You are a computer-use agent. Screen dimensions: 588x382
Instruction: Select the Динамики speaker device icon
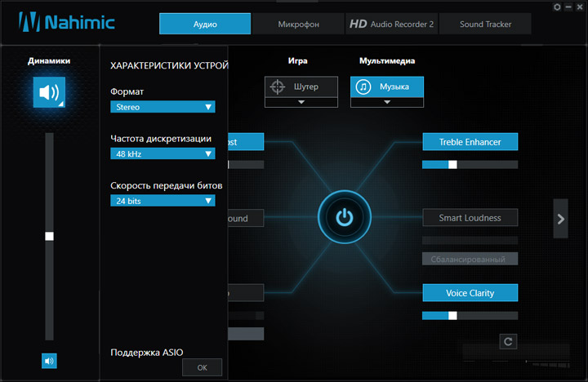[49, 92]
